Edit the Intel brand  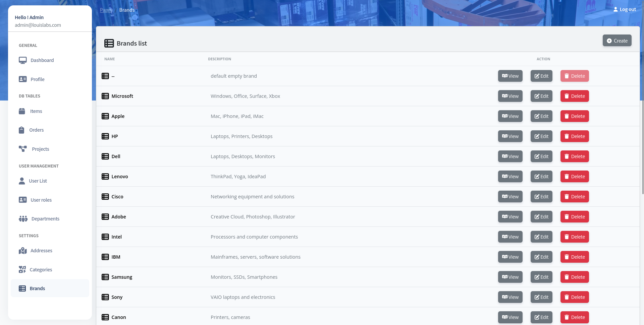[541, 237]
